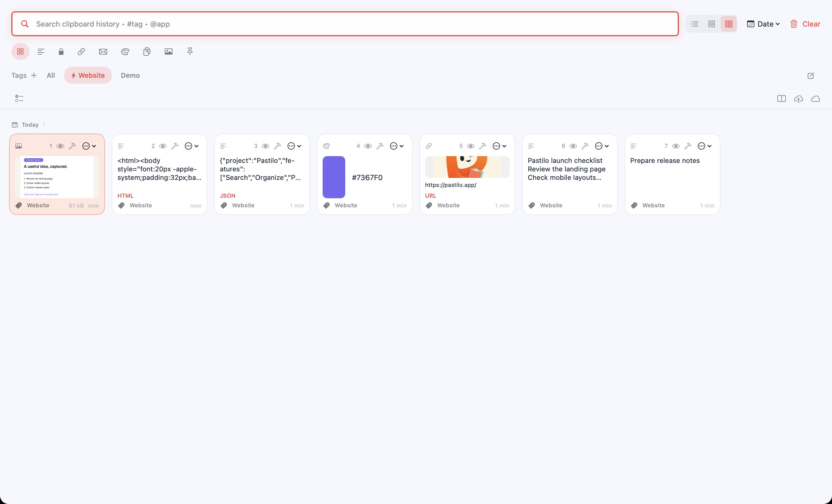Viewport: 832px width, 504px height.
Task: Click the cloud upload icon
Action: coord(799,99)
